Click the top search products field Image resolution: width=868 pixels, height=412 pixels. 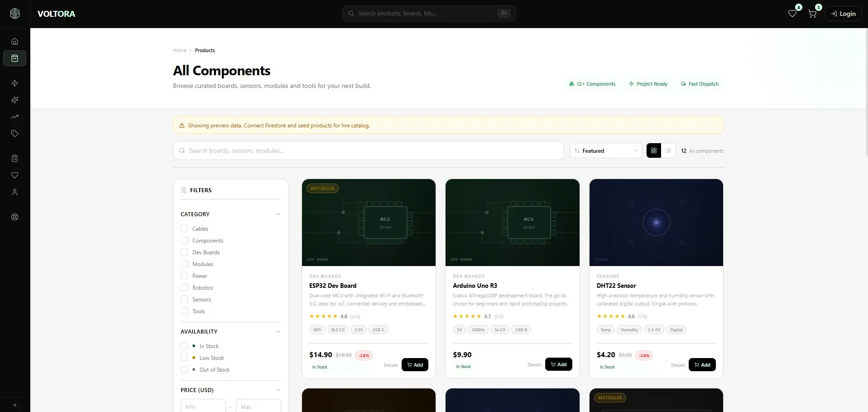tap(429, 13)
